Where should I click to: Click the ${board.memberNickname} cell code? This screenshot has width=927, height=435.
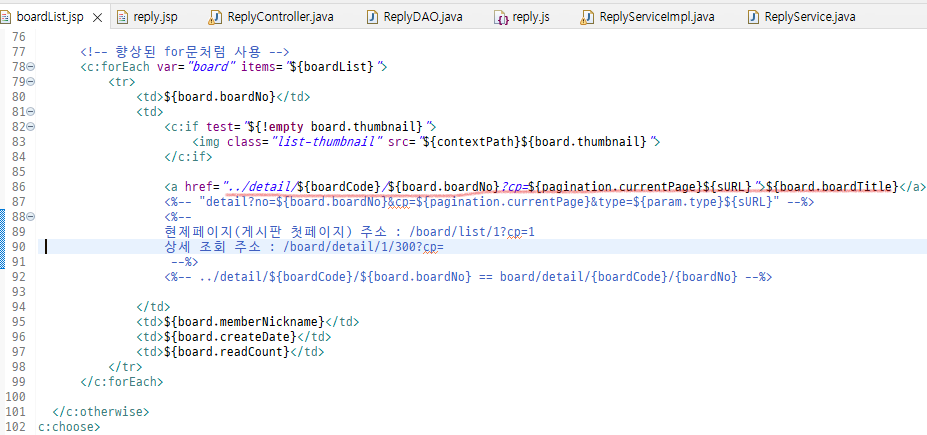point(245,322)
